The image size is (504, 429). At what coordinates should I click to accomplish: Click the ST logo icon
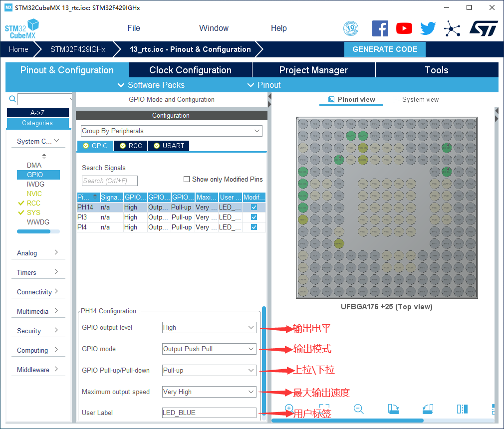pos(483,28)
